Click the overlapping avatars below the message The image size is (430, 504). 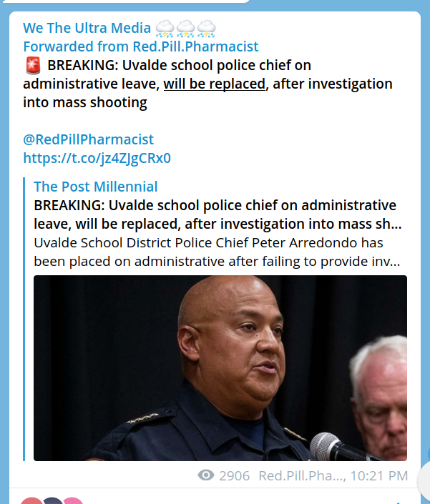click(50, 500)
